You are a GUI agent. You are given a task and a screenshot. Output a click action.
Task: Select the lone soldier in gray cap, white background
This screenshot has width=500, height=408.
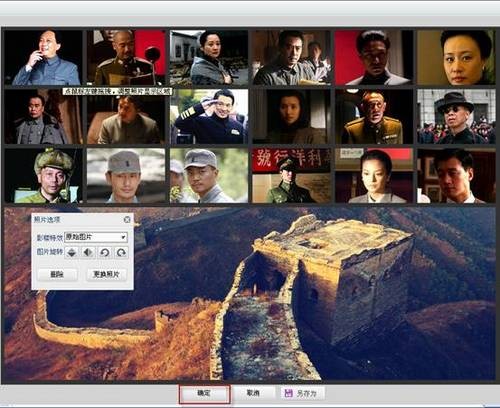click(126, 176)
